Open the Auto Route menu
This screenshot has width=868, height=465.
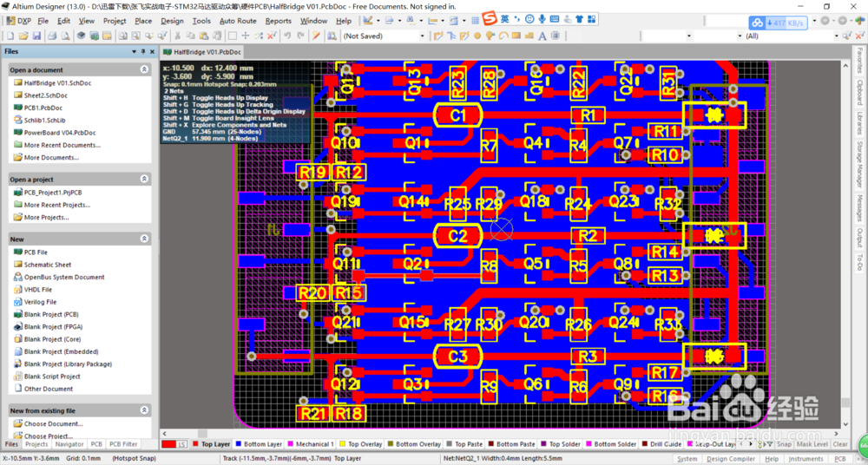pyautogui.click(x=238, y=21)
